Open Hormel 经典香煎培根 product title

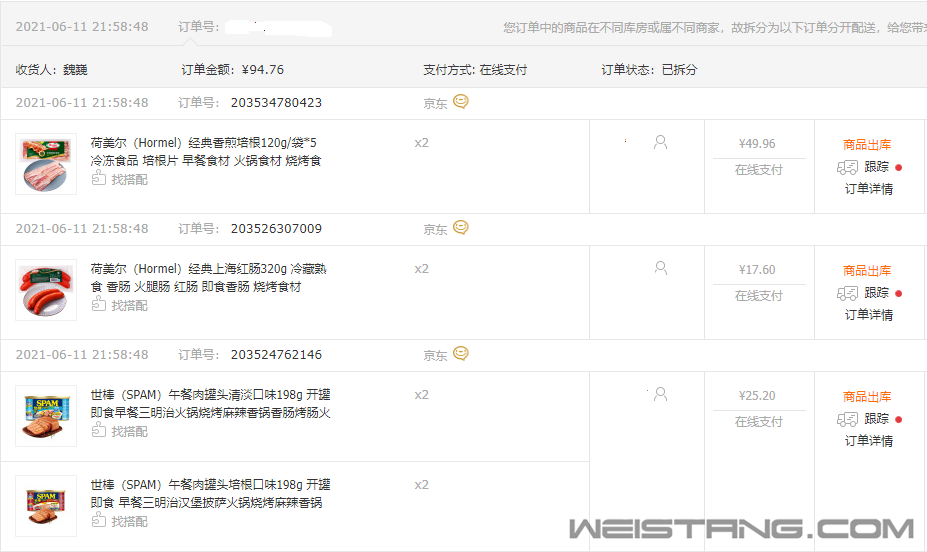pos(206,151)
